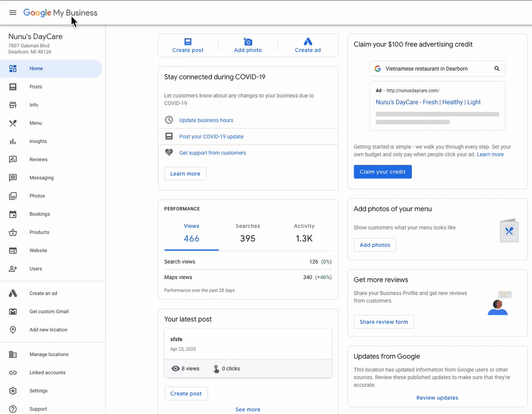Click the Bookings calendar icon
532x414 pixels.
coord(13,214)
